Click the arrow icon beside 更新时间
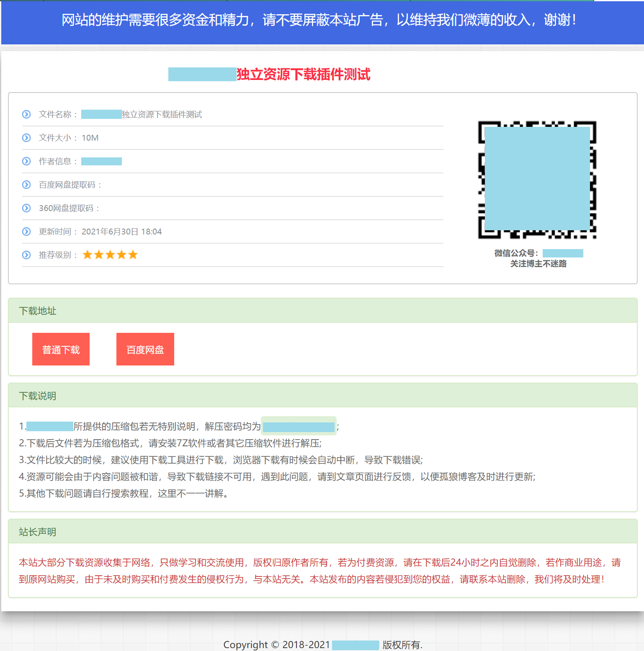The height and width of the screenshot is (651, 644). point(26,232)
